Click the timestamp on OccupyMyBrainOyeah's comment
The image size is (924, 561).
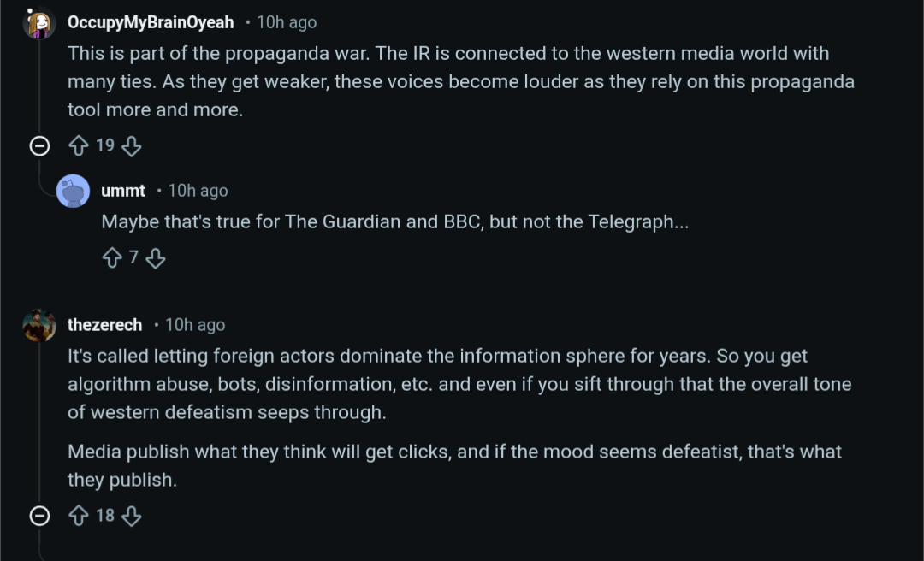click(x=287, y=22)
